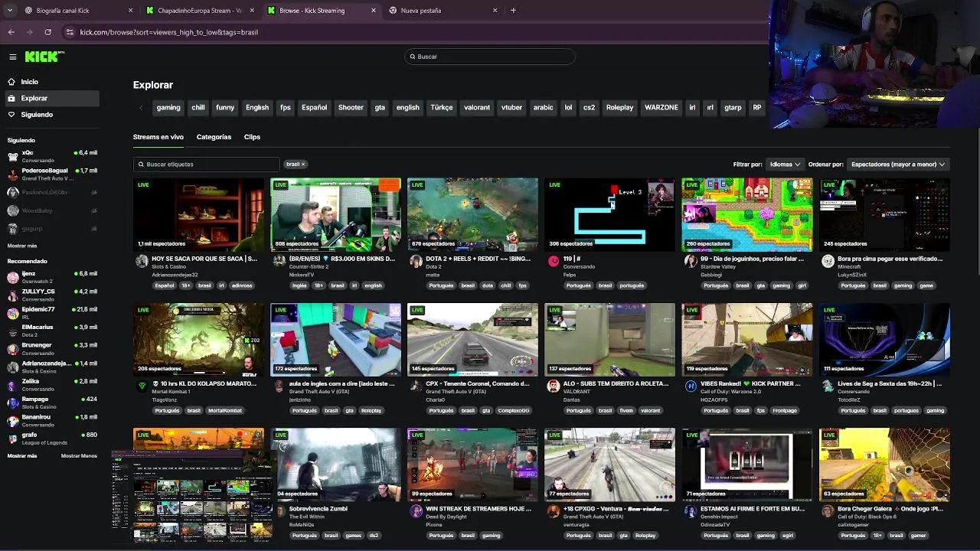
Task: Click ZULLYY_CS avatar in sidebar
Action: [13, 295]
